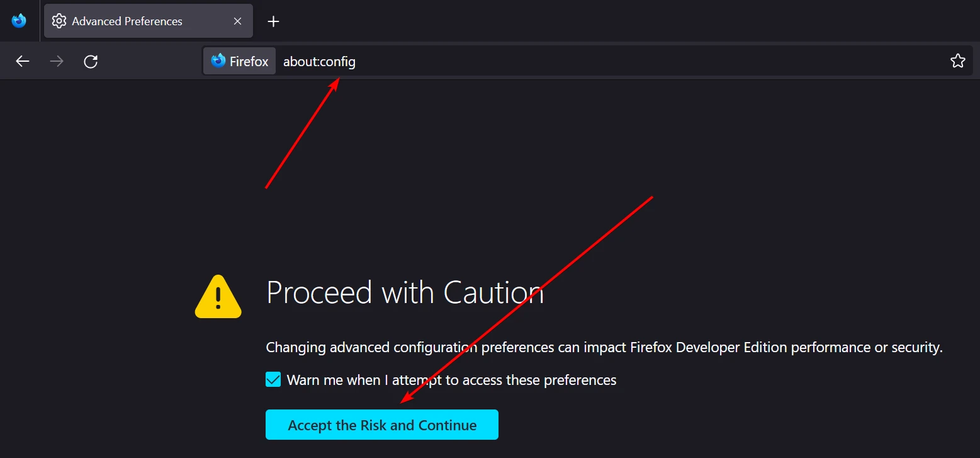Click the 'Changing advanced configuration preferences' warning text

tap(604, 347)
